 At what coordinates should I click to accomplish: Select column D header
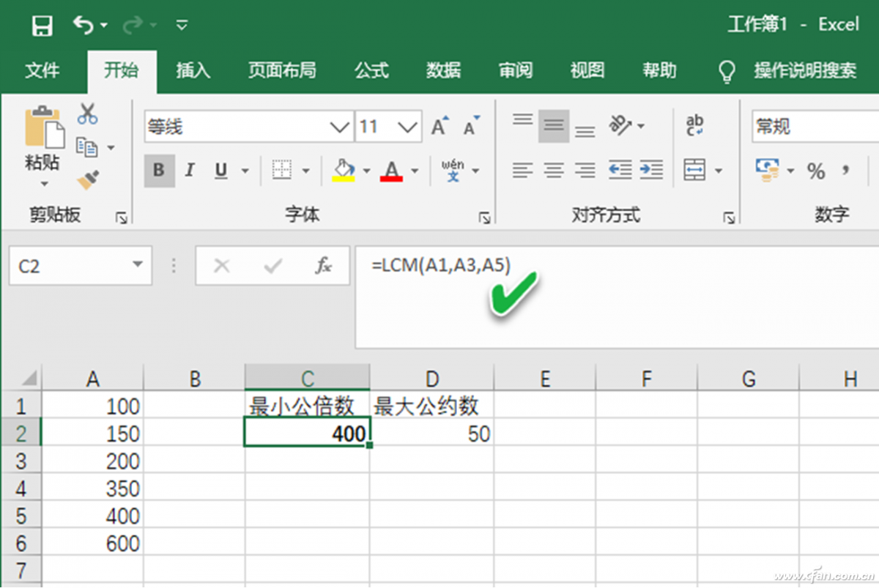click(x=432, y=378)
